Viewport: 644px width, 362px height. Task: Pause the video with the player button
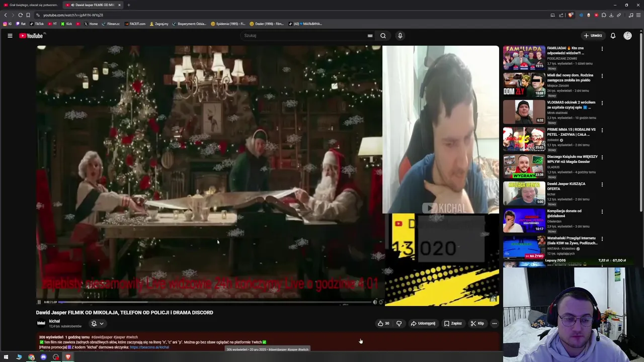point(39,302)
